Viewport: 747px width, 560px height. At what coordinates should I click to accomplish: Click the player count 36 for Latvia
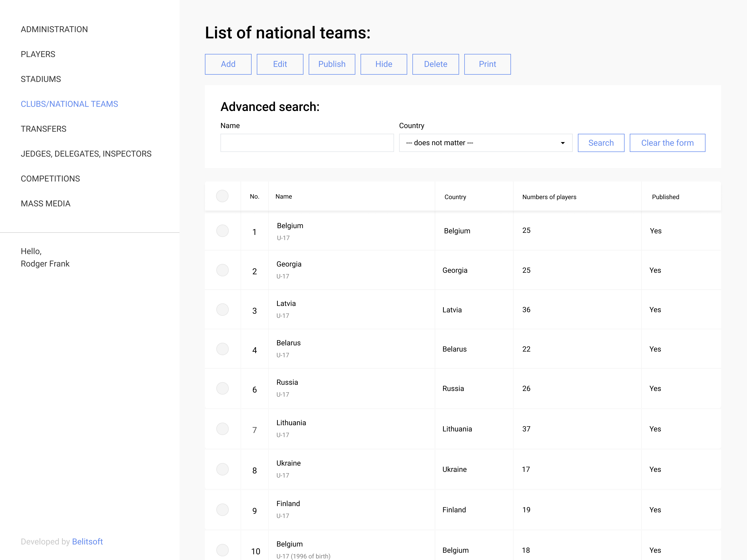pyautogui.click(x=527, y=310)
